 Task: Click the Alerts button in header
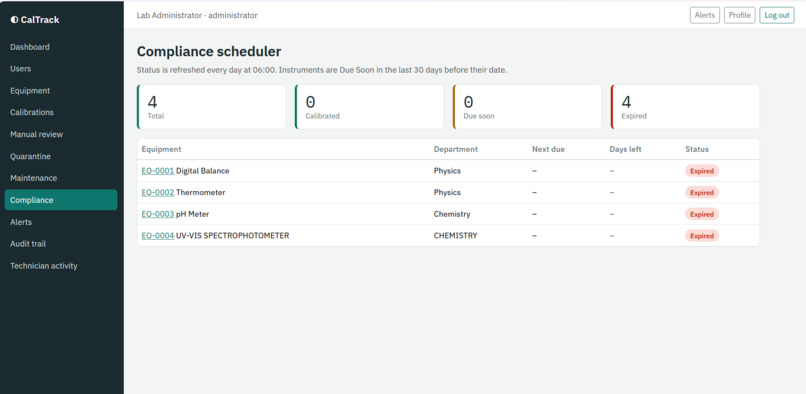coord(705,15)
